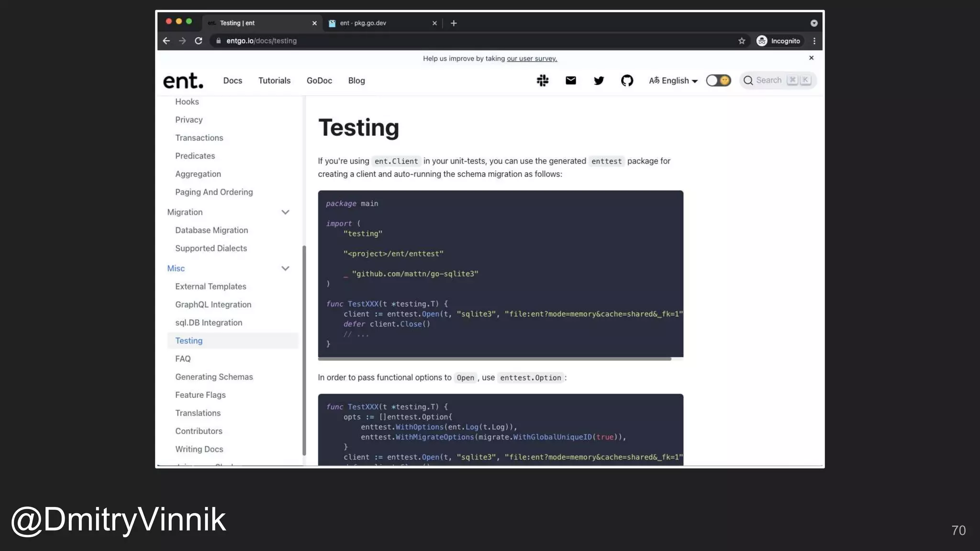Click the email envelope icon
The width and height of the screenshot is (980, 551).
pos(570,80)
